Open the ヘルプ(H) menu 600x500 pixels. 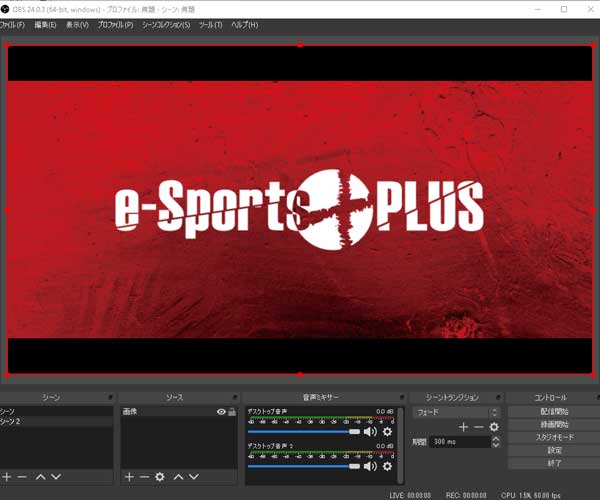point(245,25)
